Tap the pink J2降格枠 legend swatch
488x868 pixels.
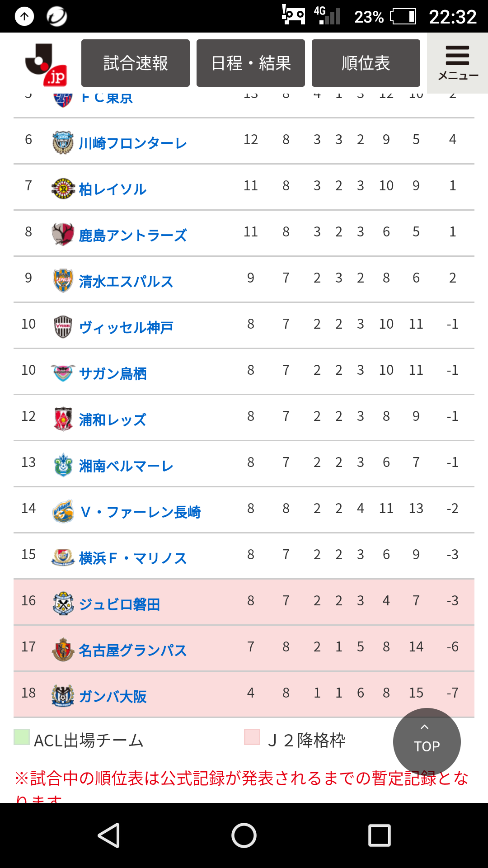252,737
